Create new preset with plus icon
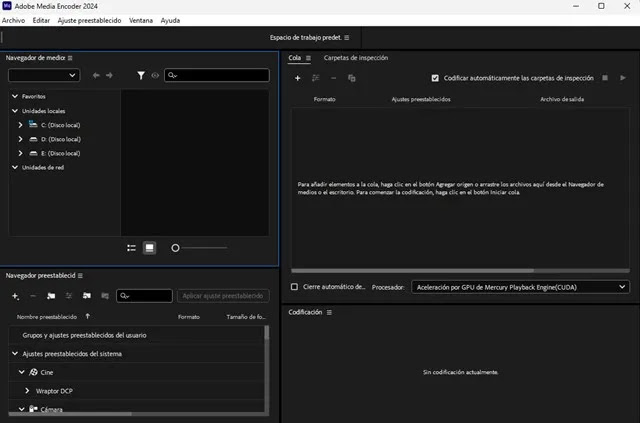640x423 pixels. pos(15,296)
